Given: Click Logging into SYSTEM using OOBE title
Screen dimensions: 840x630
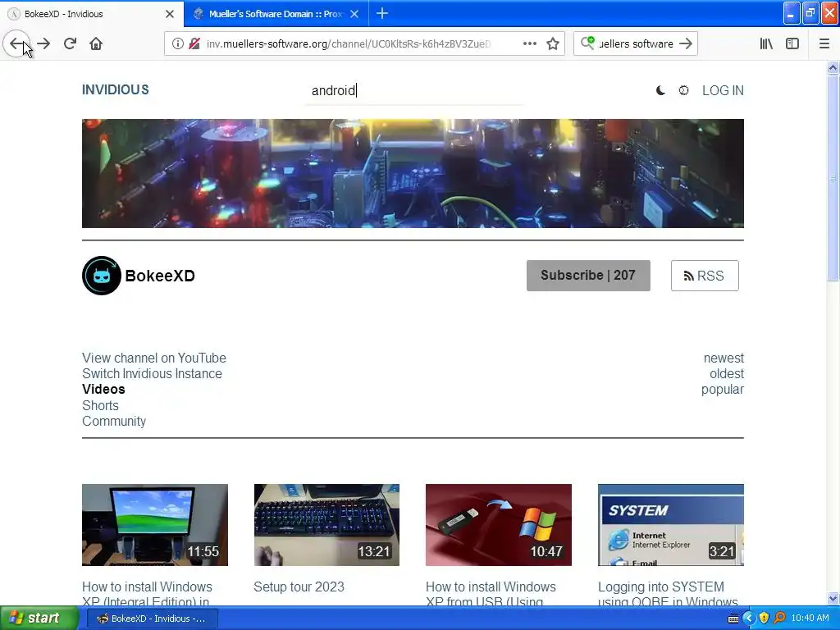Looking at the screenshot, I should click(668, 594).
